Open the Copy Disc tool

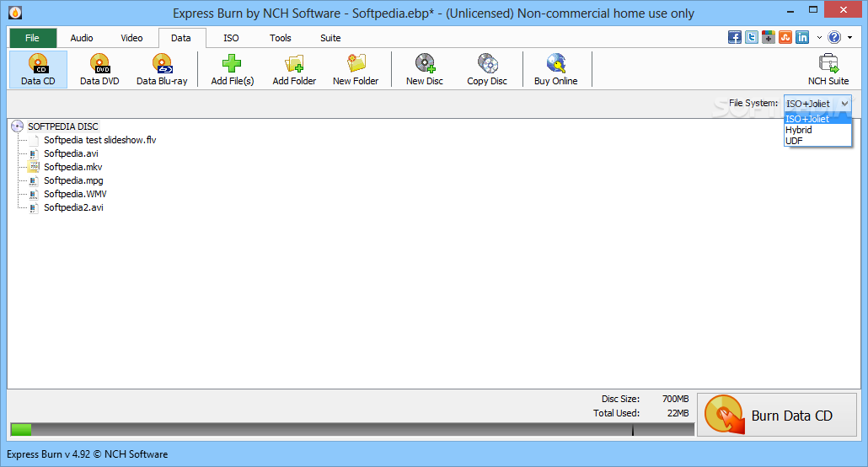coord(487,70)
